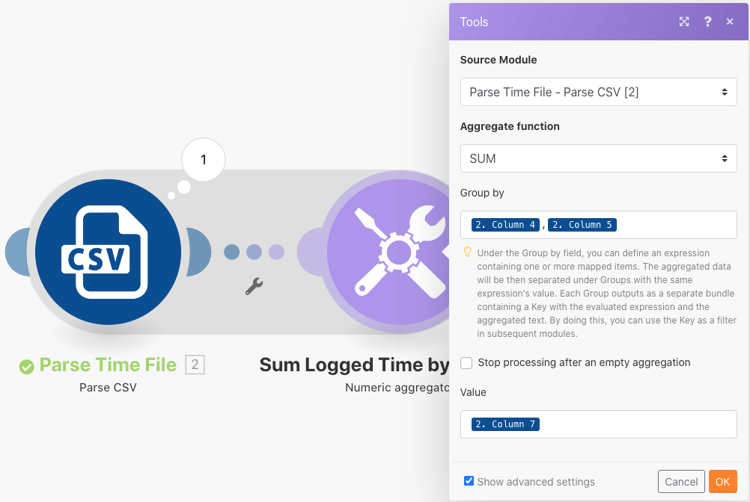Close the Tools panel
Screen dimensions: 750x502
730,22
